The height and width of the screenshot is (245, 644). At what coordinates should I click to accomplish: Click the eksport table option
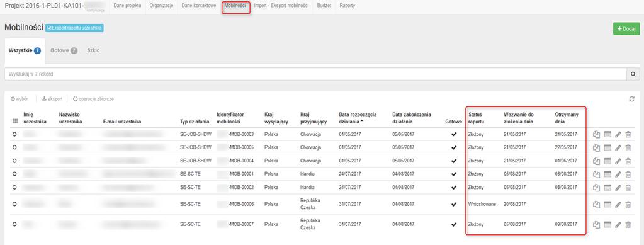tap(52, 99)
